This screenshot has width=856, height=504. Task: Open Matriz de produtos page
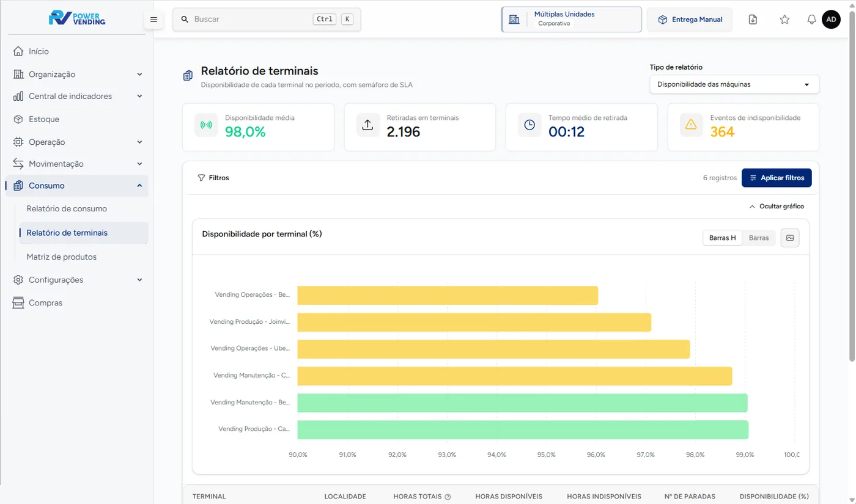(x=62, y=257)
